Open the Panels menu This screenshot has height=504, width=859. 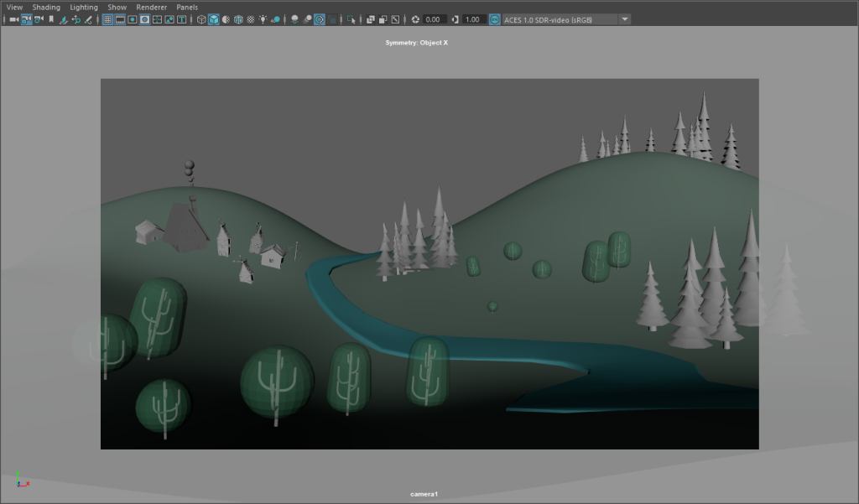pos(187,7)
